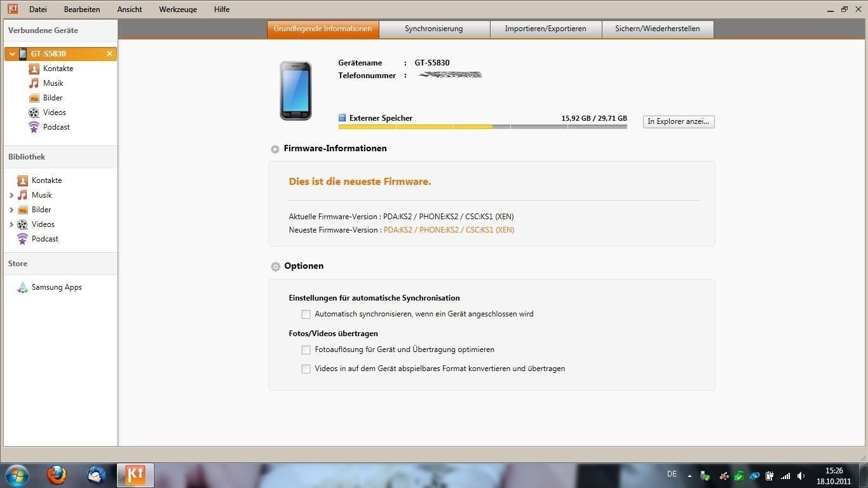
Task: Disconnect GT-S5830 with the X button
Action: click(x=109, y=54)
